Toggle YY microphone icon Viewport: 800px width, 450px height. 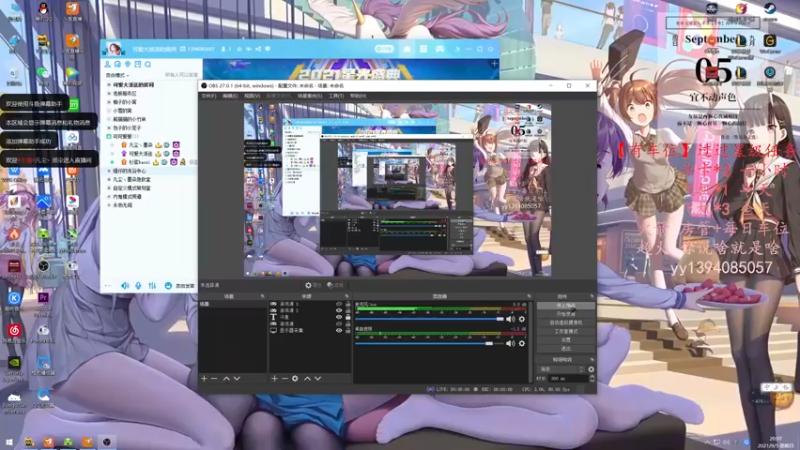click(138, 286)
